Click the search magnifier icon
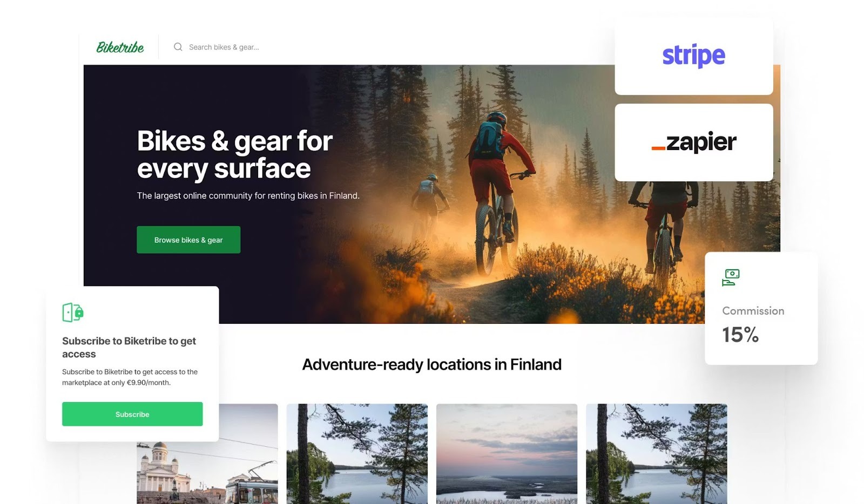This screenshot has height=504, width=864. click(x=178, y=47)
